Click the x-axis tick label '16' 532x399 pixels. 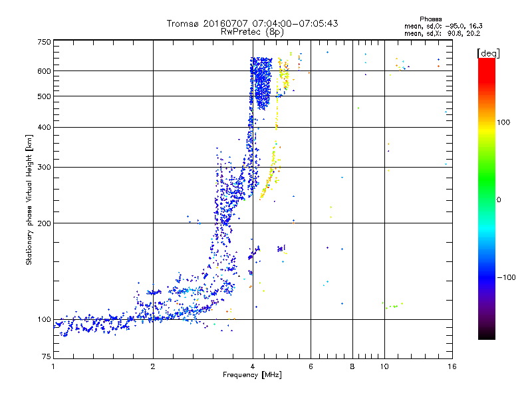[452, 366]
